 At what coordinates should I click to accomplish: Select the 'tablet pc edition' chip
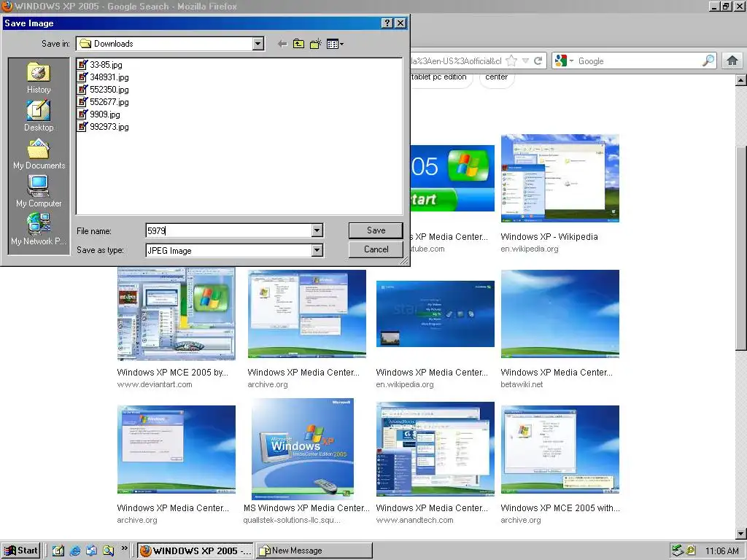click(439, 77)
